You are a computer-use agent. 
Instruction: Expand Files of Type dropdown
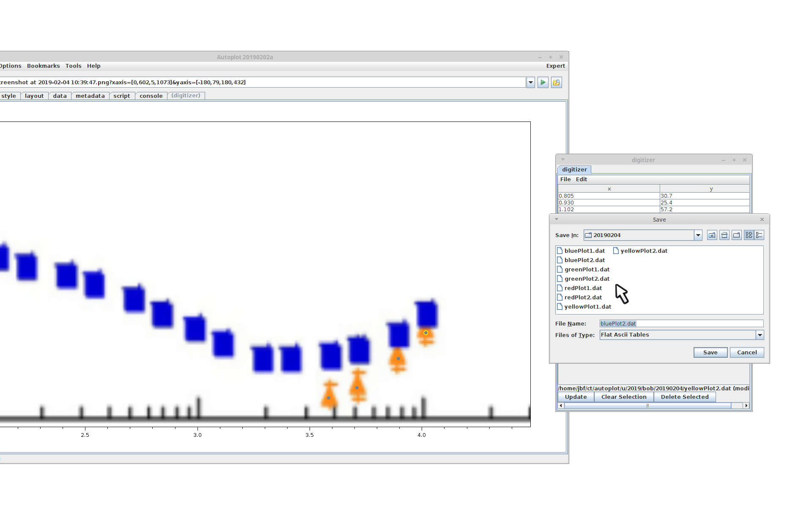760,335
